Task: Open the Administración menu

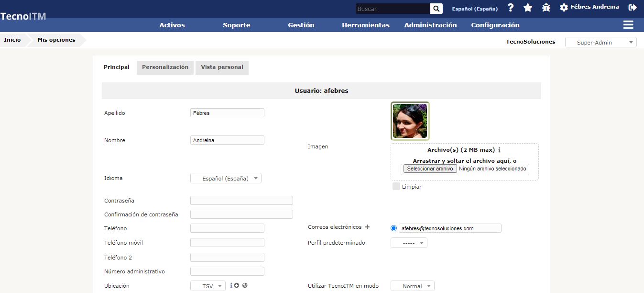Action: pyautogui.click(x=430, y=25)
